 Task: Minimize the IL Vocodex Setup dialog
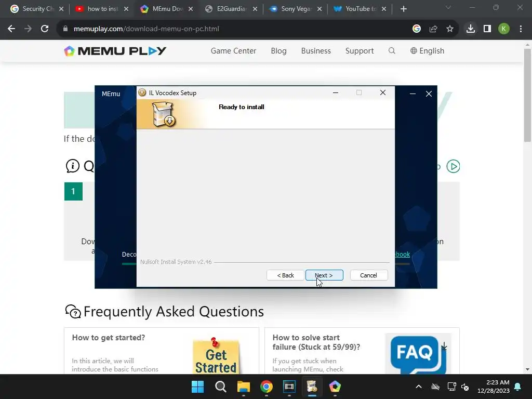pyautogui.click(x=336, y=92)
